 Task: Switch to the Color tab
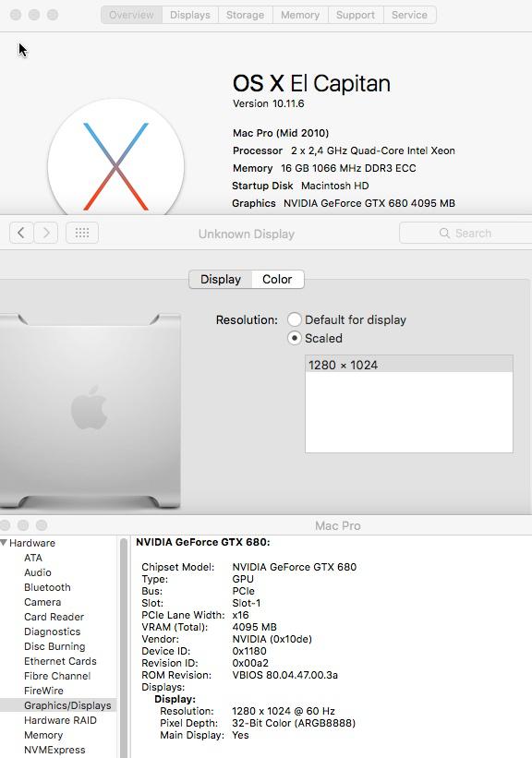[277, 280]
